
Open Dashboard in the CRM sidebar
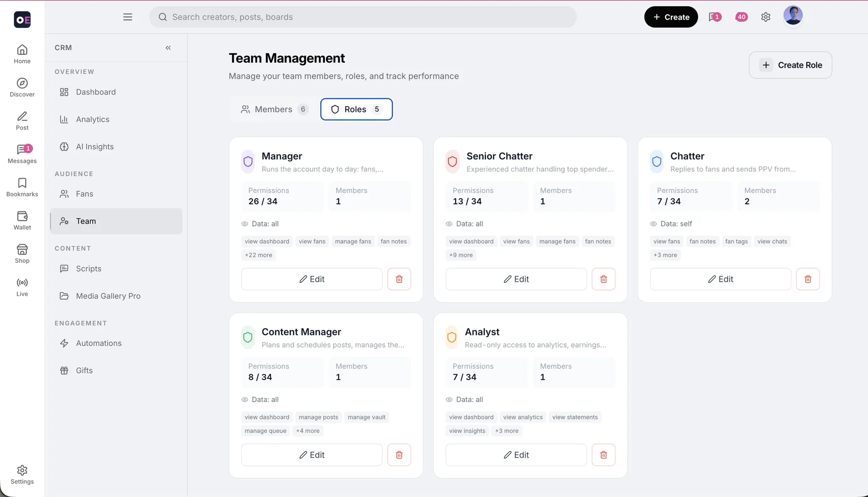point(116,92)
